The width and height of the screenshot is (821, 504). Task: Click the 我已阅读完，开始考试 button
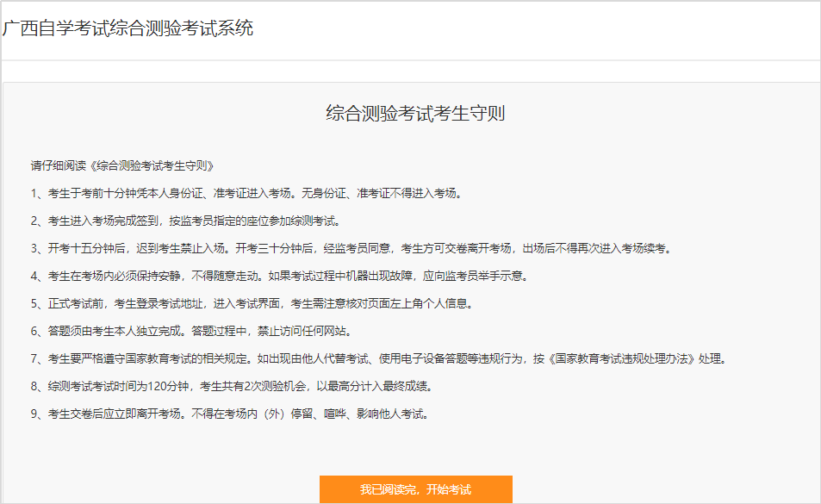pyautogui.click(x=415, y=489)
